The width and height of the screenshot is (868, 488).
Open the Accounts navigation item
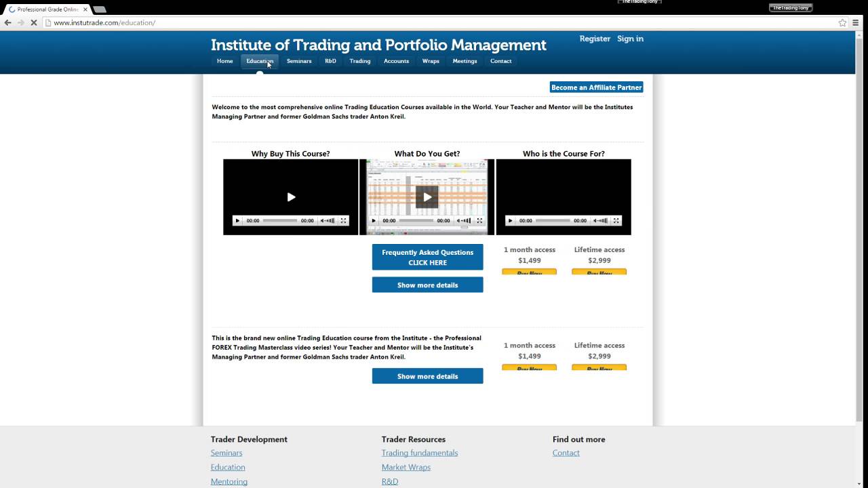pyautogui.click(x=397, y=61)
